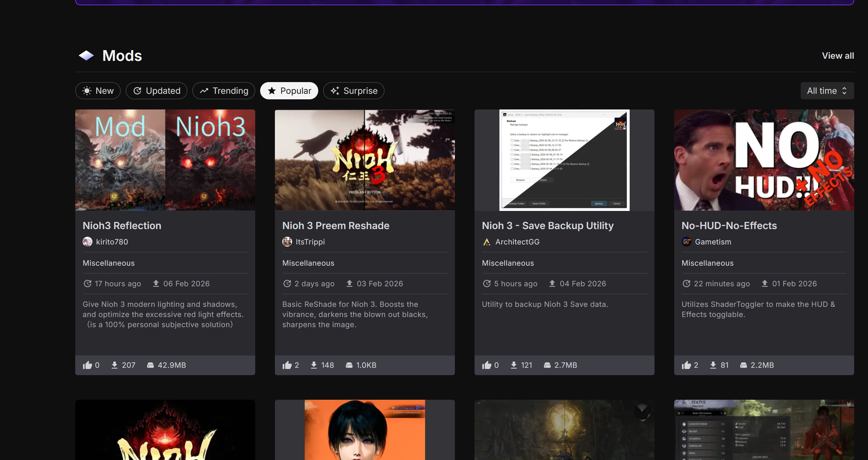868x460 pixels.
Task: Click the thumbs-up icon on No-HUD-No-Effects card
Action: tap(686, 365)
